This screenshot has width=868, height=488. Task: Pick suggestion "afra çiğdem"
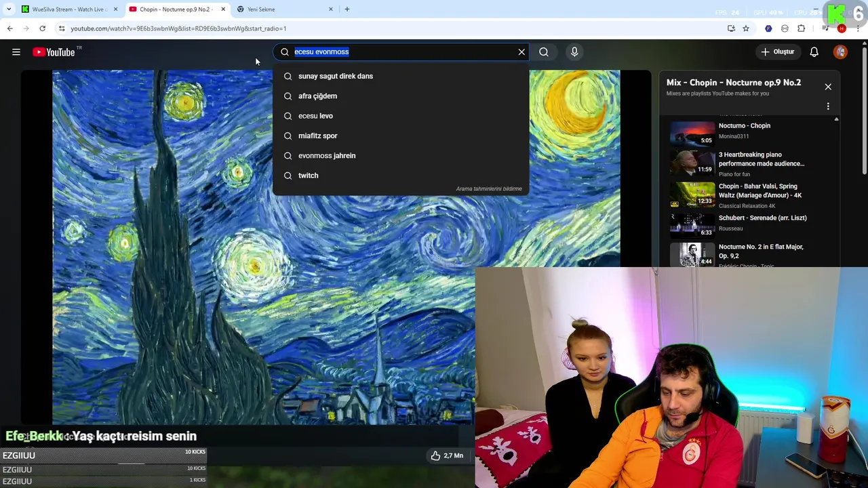point(400,96)
